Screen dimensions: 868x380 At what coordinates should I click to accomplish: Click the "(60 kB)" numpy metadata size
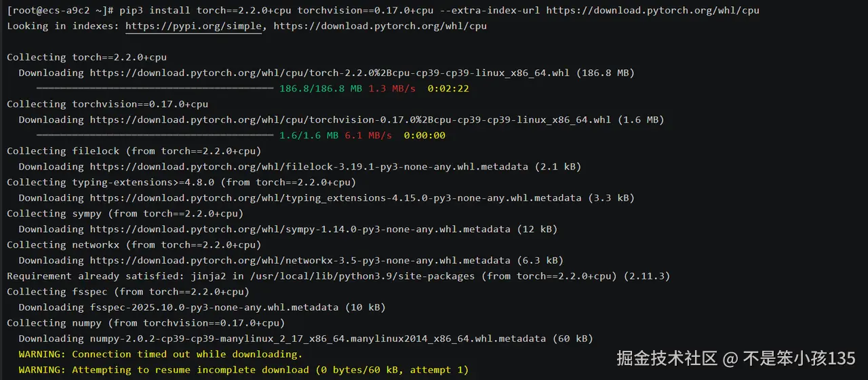(x=572, y=338)
